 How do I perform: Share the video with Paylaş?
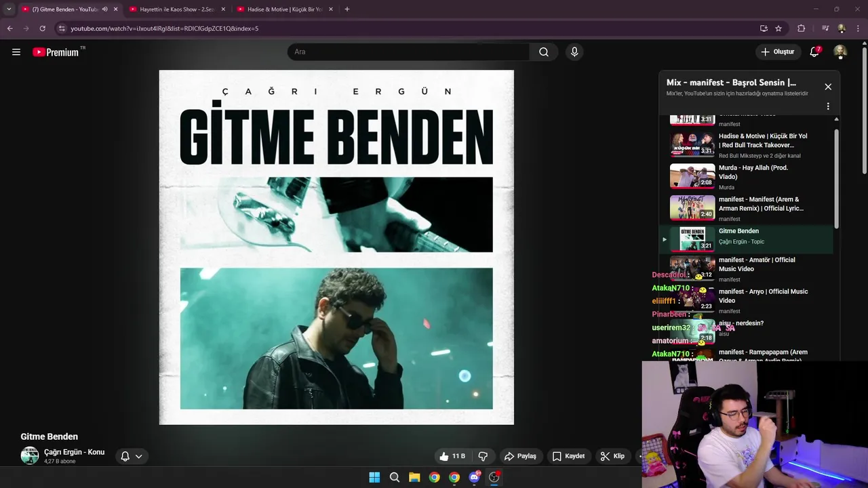(520, 456)
